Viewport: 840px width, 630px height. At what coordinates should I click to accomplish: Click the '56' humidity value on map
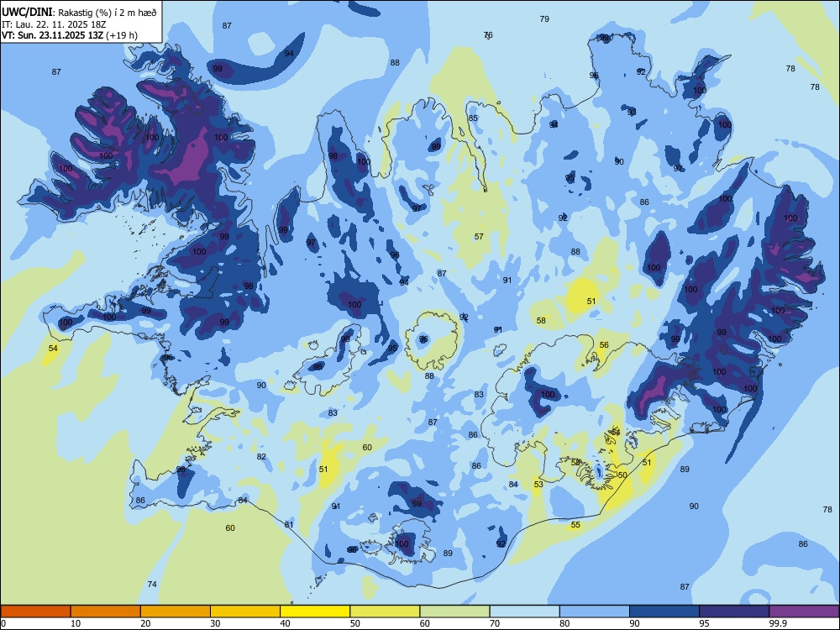(604, 345)
